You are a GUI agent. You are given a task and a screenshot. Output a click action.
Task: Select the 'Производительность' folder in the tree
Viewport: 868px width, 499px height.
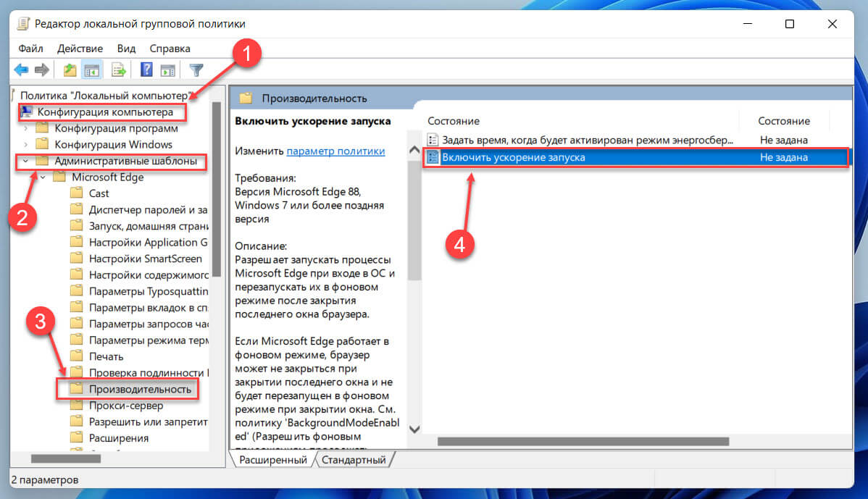[140, 389]
